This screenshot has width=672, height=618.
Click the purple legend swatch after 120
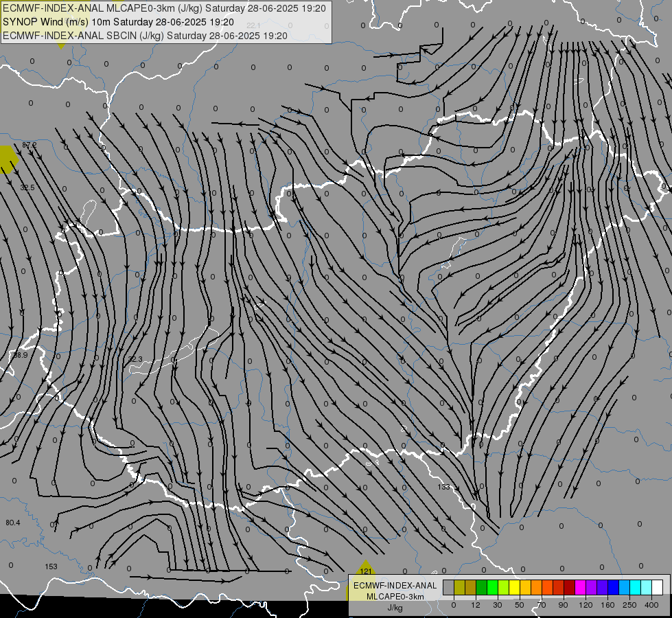tap(592, 587)
